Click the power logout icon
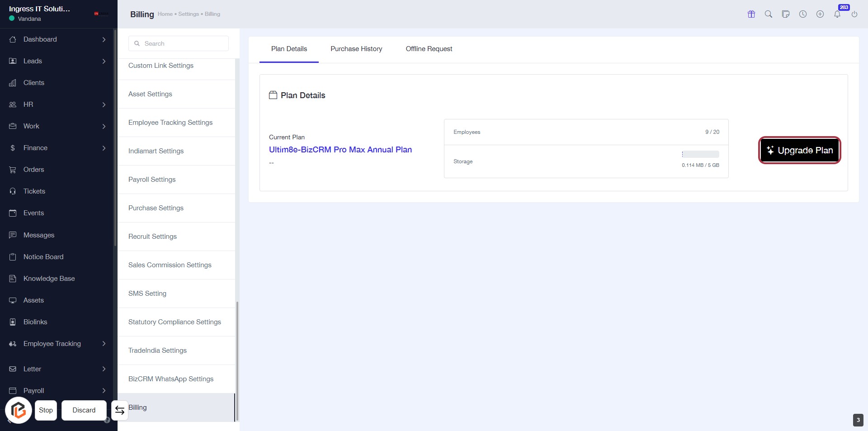The height and width of the screenshot is (431, 868). [854, 14]
